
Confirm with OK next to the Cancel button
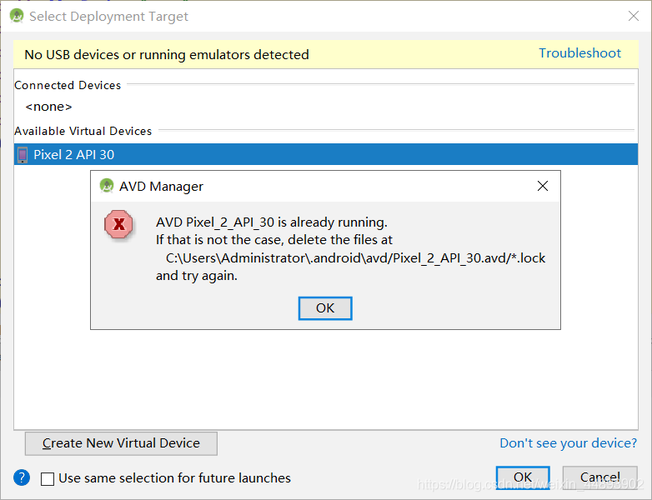[x=523, y=478]
